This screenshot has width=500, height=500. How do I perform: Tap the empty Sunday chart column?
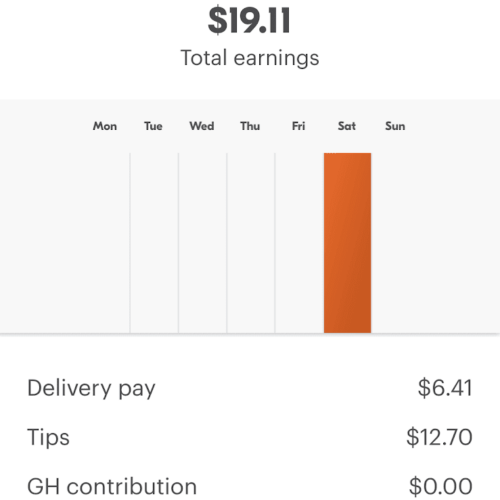tap(395, 243)
